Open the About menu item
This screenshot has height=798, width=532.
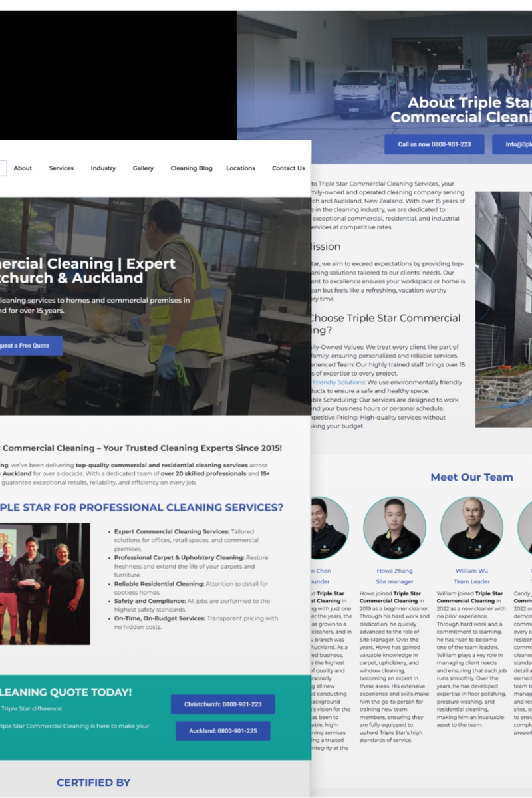click(23, 168)
